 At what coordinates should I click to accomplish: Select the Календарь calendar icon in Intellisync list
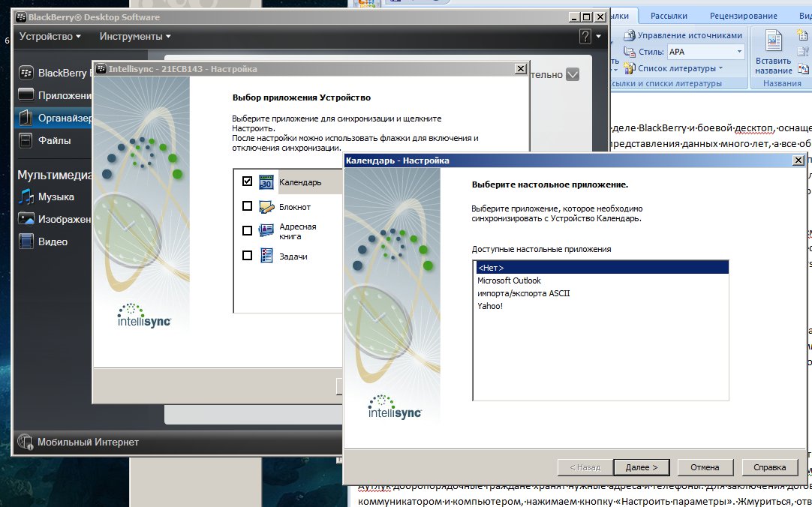tap(266, 182)
